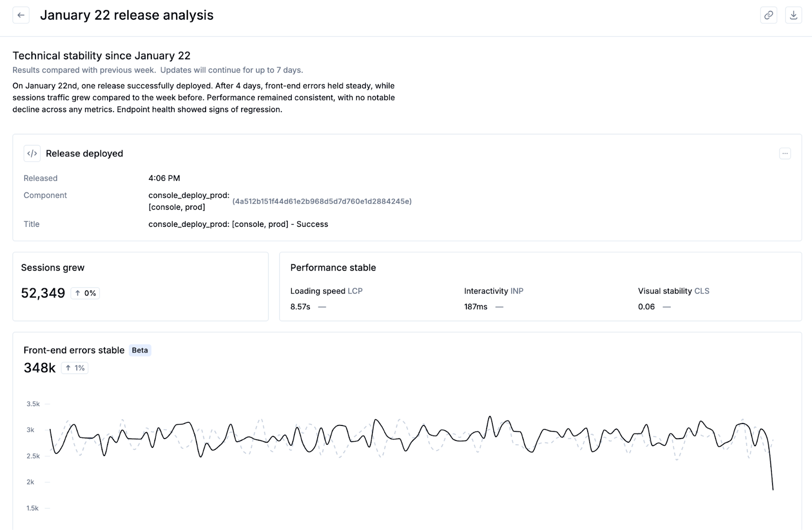Click the 4:06 PM released time
This screenshot has height=530, width=812.
click(164, 178)
